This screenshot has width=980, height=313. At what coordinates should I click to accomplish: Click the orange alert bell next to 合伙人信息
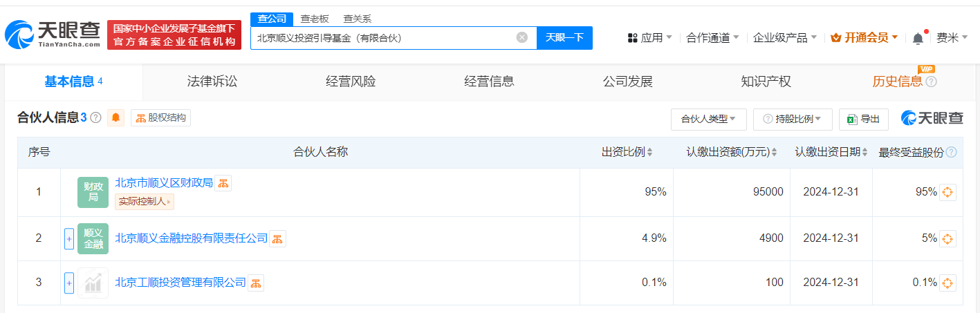click(x=115, y=118)
